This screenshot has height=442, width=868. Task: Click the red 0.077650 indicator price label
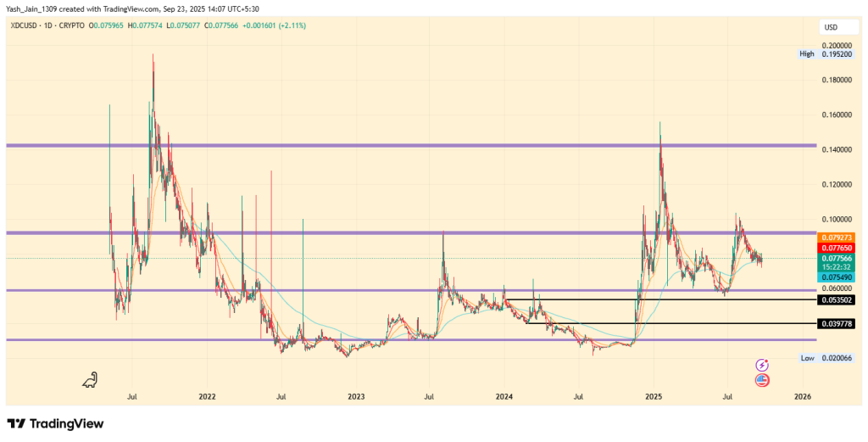tap(835, 247)
